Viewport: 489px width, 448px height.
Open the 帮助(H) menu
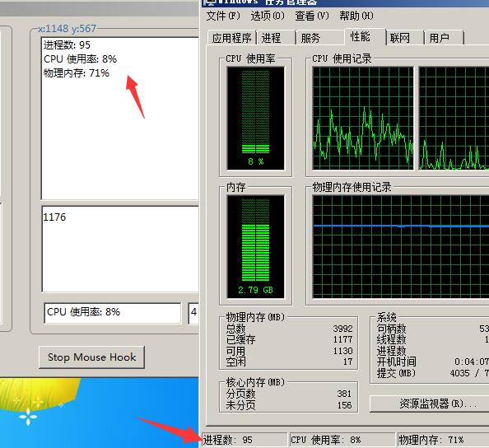[356, 16]
